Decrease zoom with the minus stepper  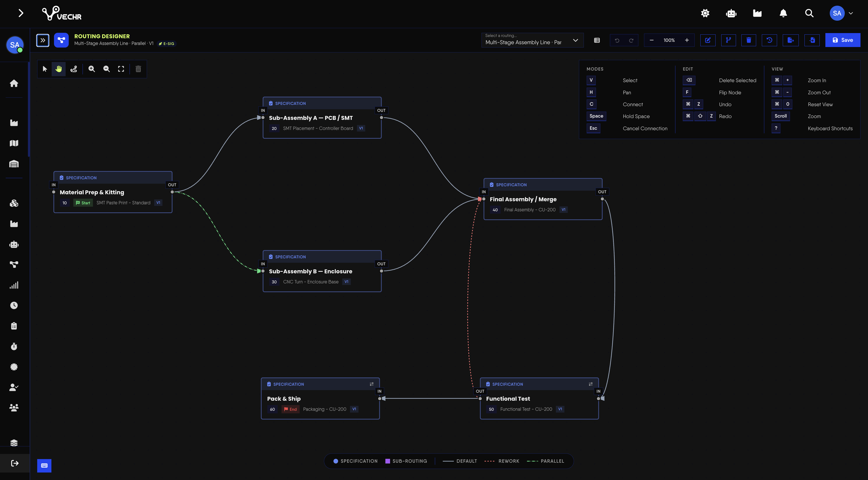(651, 40)
